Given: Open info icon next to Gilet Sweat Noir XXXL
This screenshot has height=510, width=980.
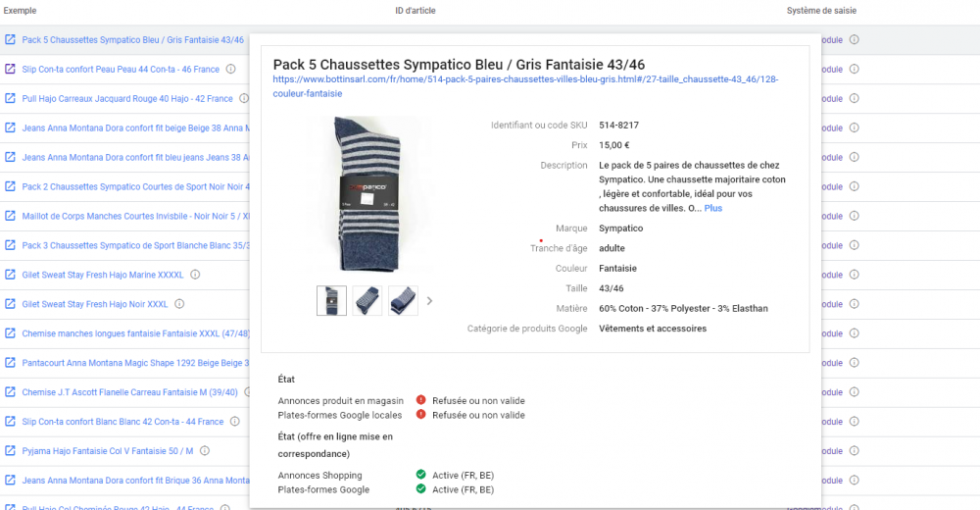Looking at the screenshot, I should 179,304.
